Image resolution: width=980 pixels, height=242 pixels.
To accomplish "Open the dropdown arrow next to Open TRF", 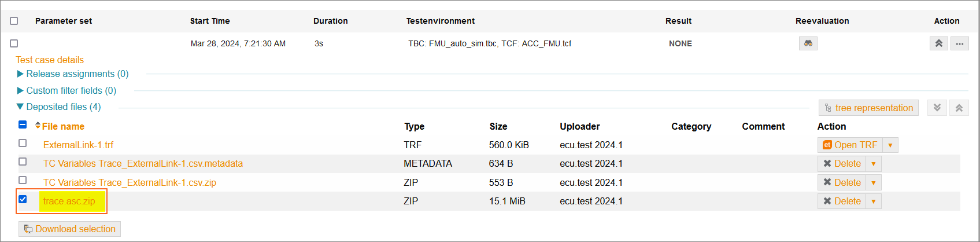I will [890, 145].
